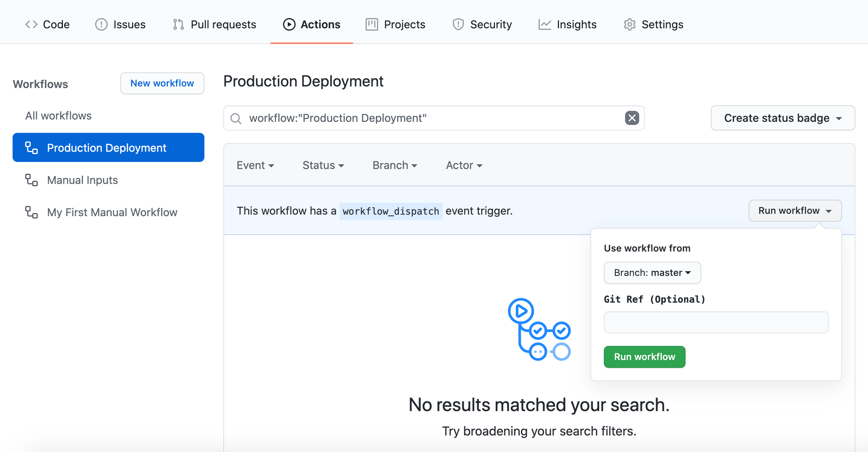Screen dimensions: 868x452
Task: Clear the workflow search filter
Action: (x=632, y=118)
